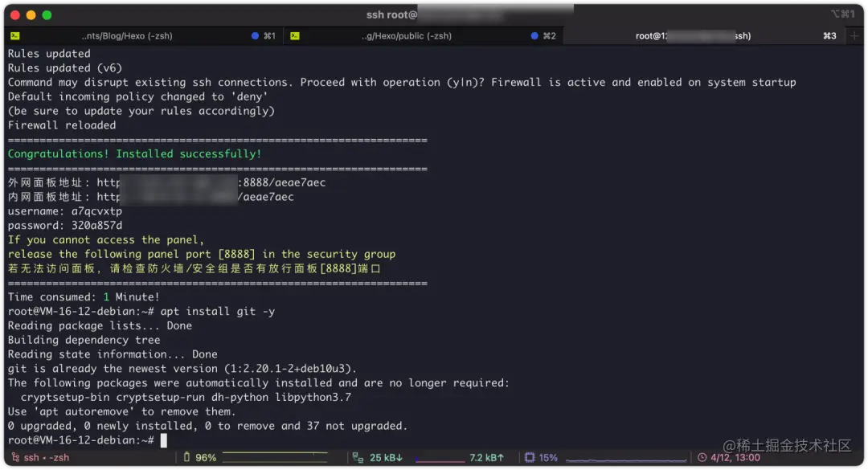This screenshot has height=470, width=868.
Task: Maximize the window with the green button
Action: 47,15
